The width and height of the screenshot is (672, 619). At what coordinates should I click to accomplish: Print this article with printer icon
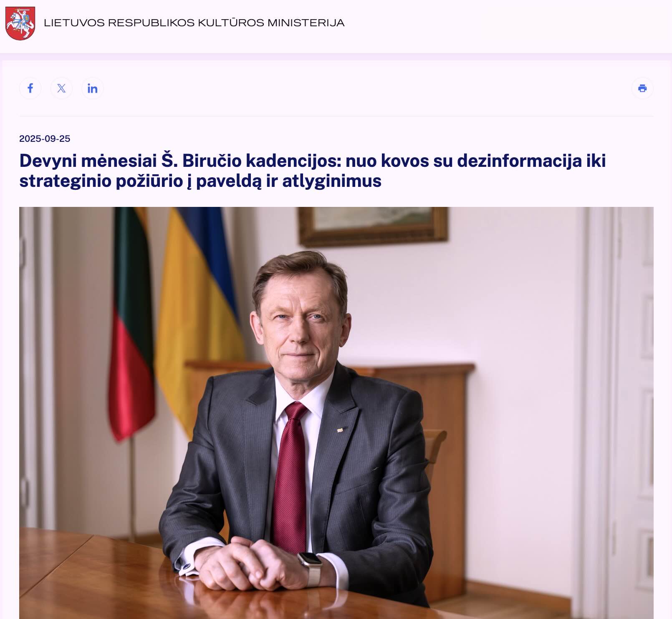coord(642,88)
